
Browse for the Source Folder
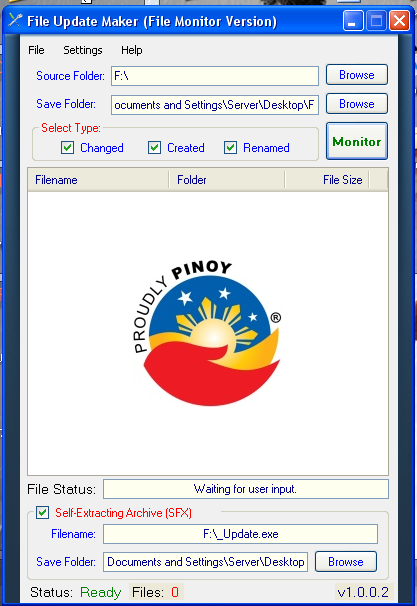click(357, 75)
